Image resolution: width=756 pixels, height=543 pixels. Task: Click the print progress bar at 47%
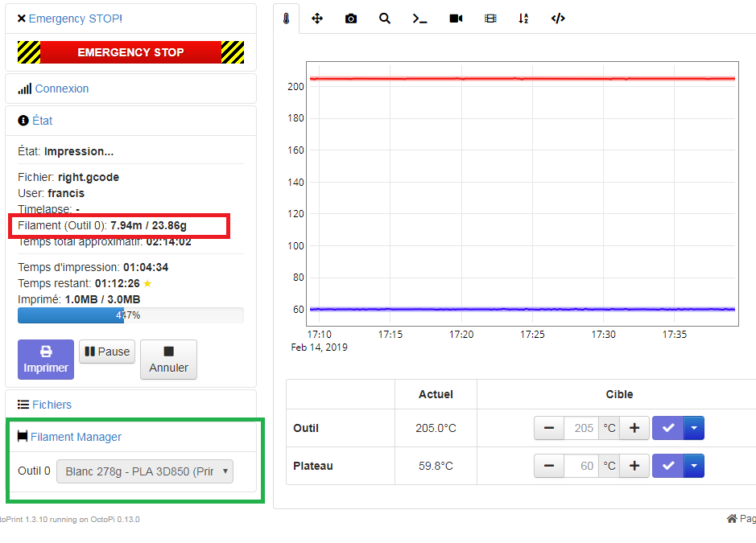[x=130, y=315]
